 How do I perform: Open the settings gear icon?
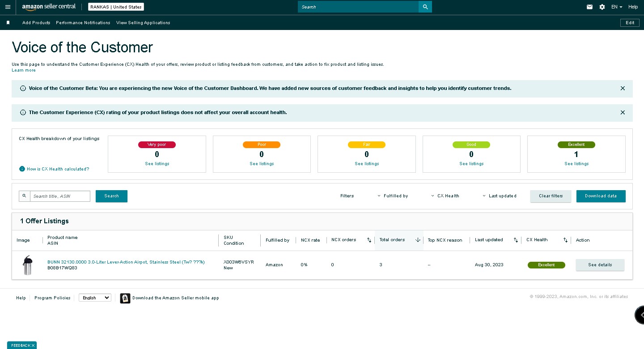602,7
